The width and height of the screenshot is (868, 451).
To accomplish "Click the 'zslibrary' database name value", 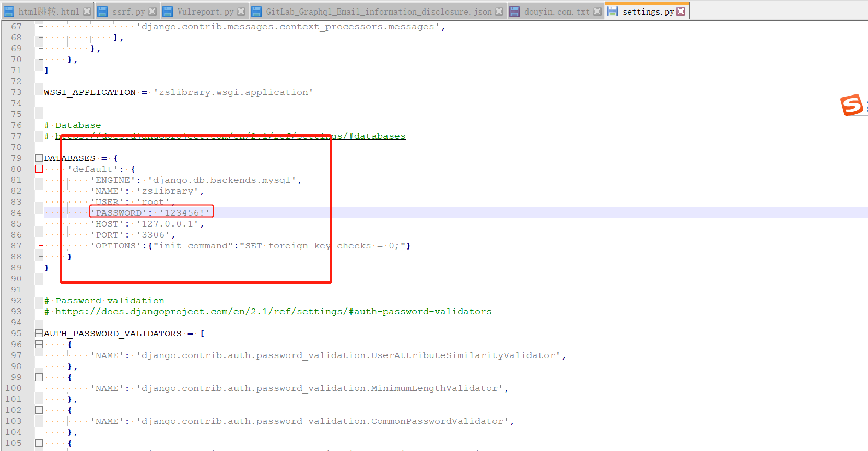I will click(168, 191).
